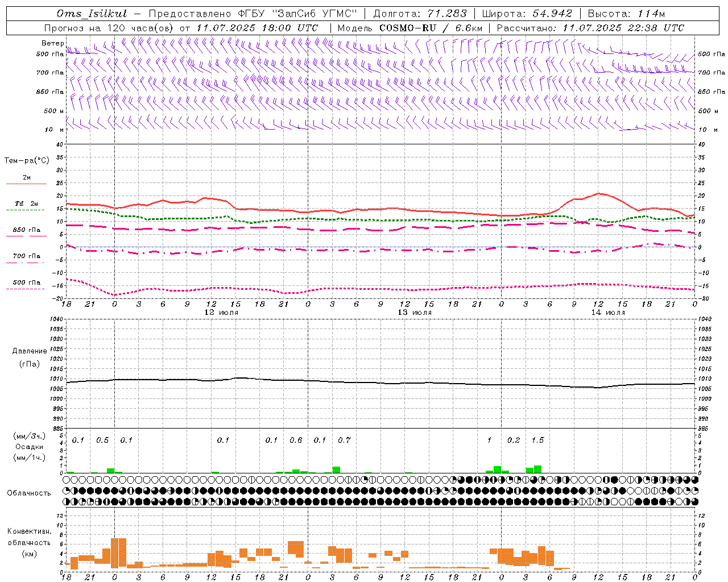This screenshot has width=728, height=582.
Task: Click the 'Ветер' wind panel label
Action: [53, 43]
